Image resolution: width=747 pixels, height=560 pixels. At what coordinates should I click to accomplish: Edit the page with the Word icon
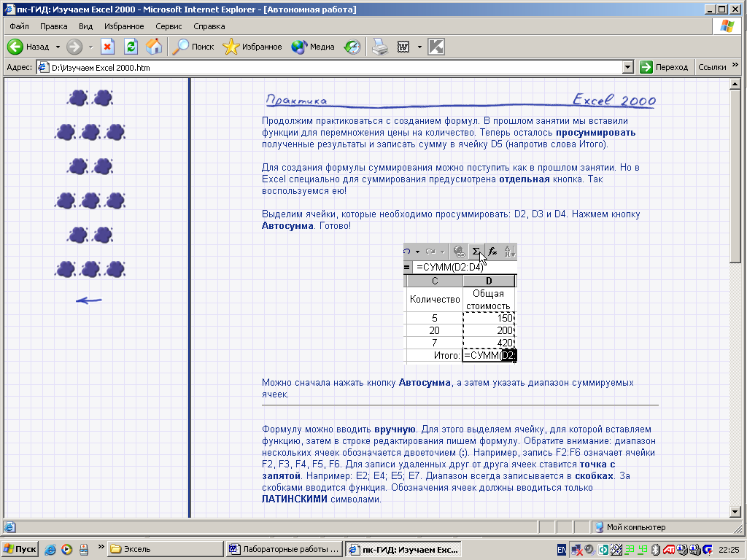click(403, 47)
